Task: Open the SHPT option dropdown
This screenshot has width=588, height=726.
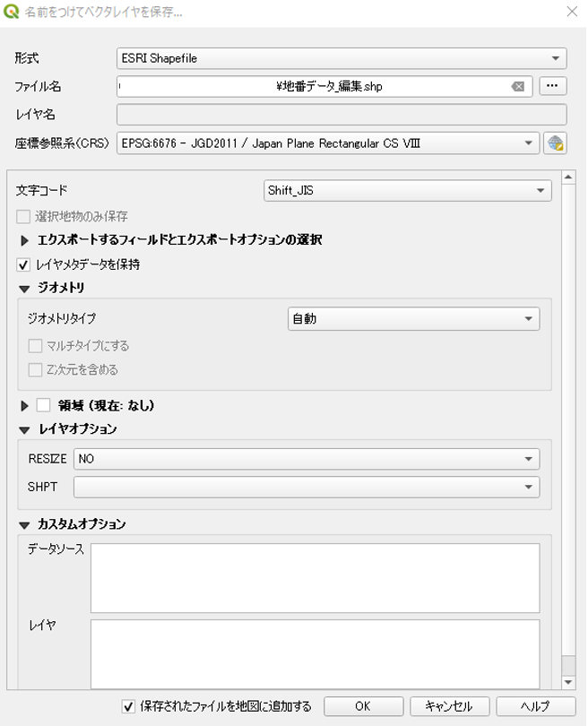Action: [x=307, y=487]
